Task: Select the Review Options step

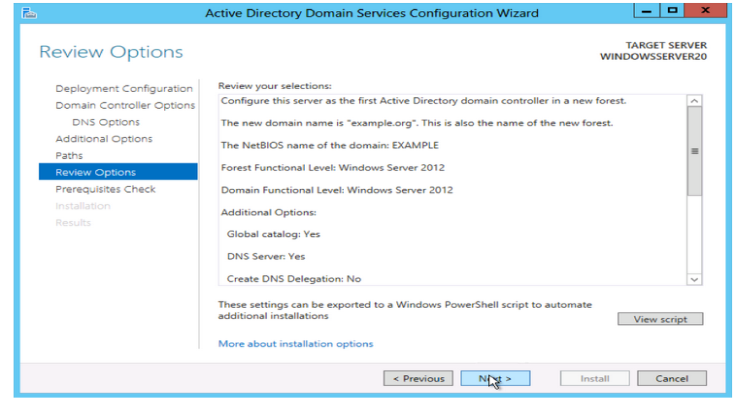Action: tap(95, 172)
